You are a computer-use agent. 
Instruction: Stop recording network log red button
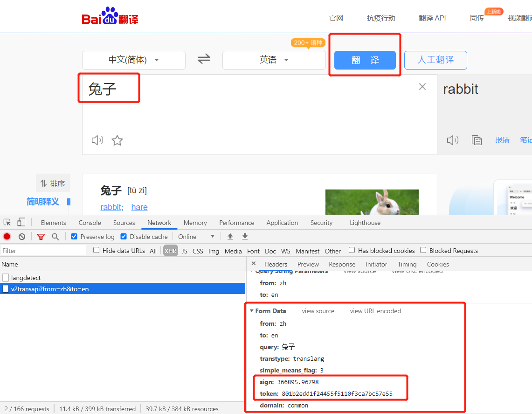[x=7, y=237]
